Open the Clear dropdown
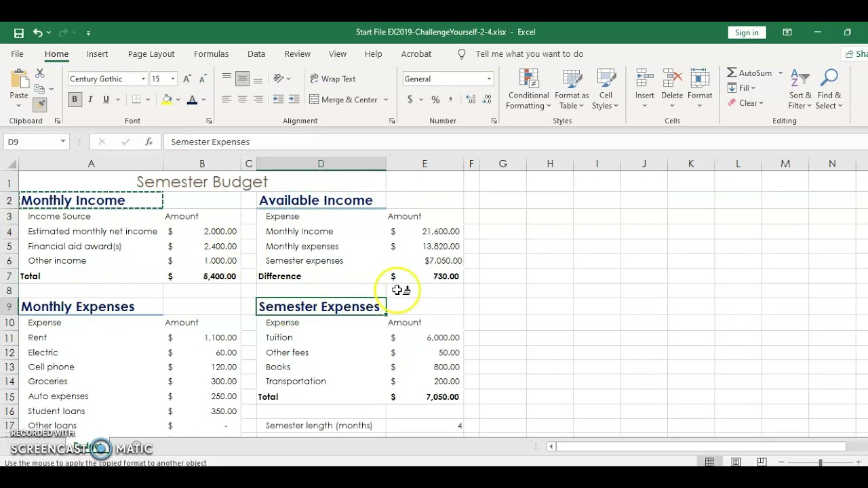The image size is (868, 488). click(x=746, y=103)
